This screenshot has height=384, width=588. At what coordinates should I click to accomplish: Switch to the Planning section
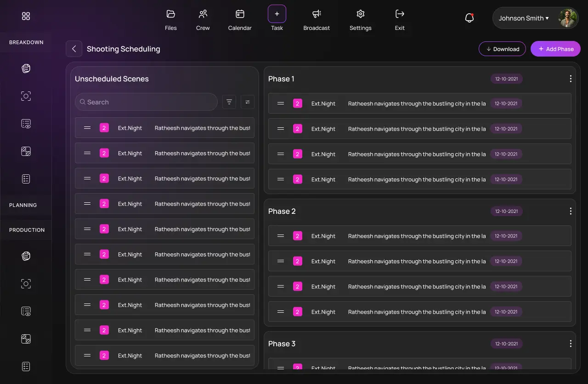click(23, 205)
